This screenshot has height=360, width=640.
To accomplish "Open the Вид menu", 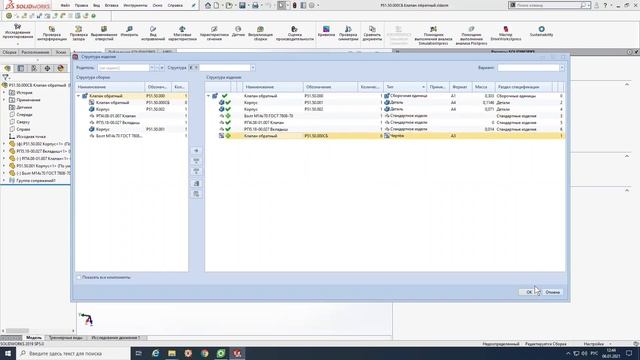I will (x=96, y=6).
